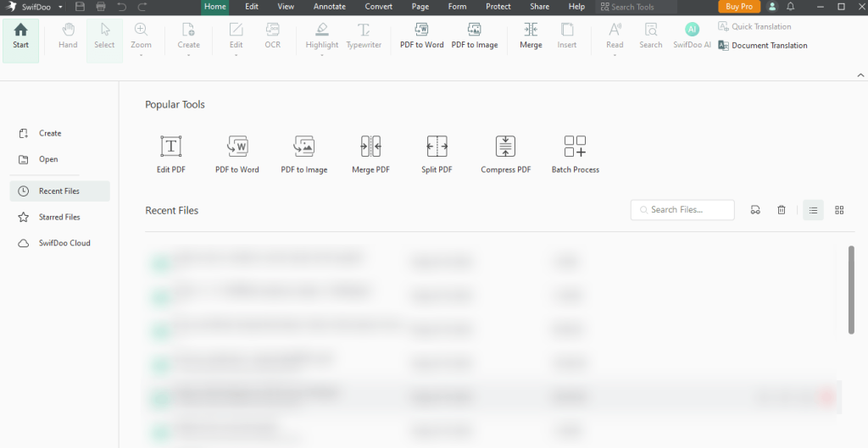Open Edit PDF popular tool

[171, 155]
